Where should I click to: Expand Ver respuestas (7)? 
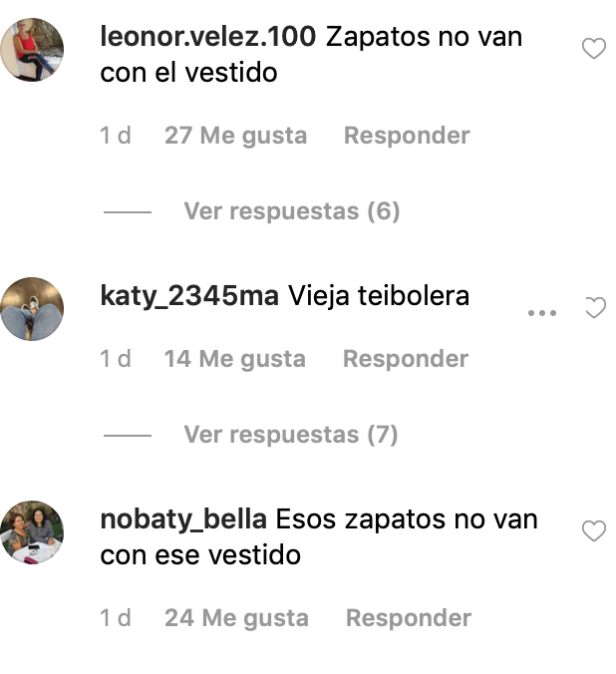(291, 435)
